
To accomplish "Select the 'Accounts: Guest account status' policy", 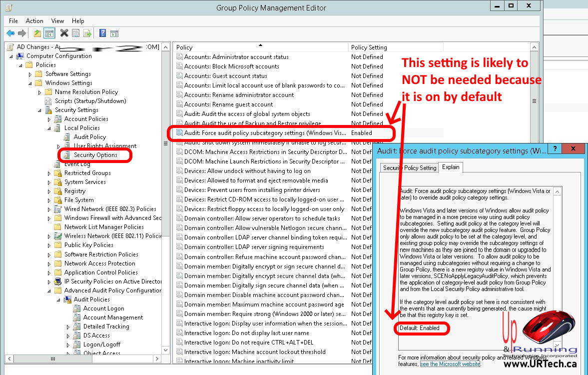I will coord(225,76).
